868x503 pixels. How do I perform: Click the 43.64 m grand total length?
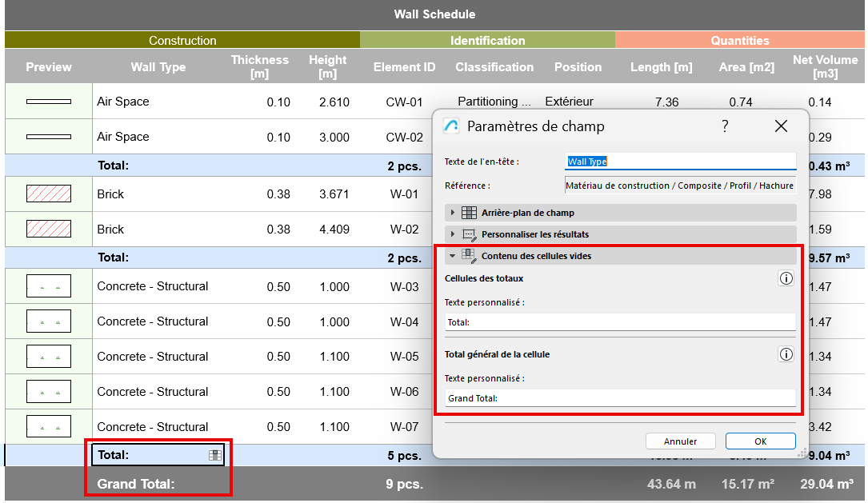pos(671,484)
